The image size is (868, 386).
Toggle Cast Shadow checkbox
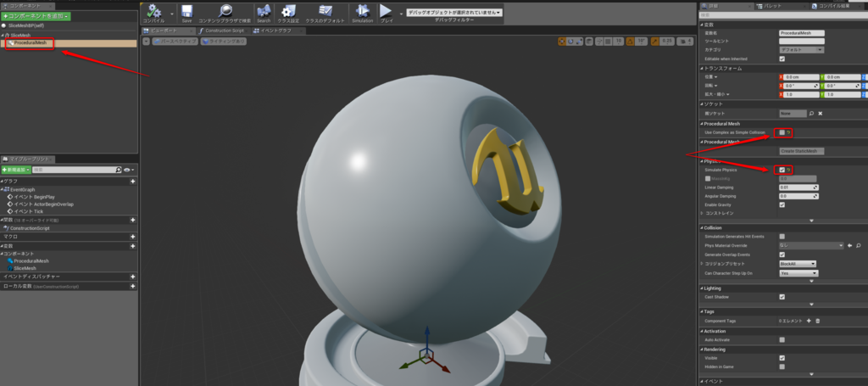[x=782, y=297]
